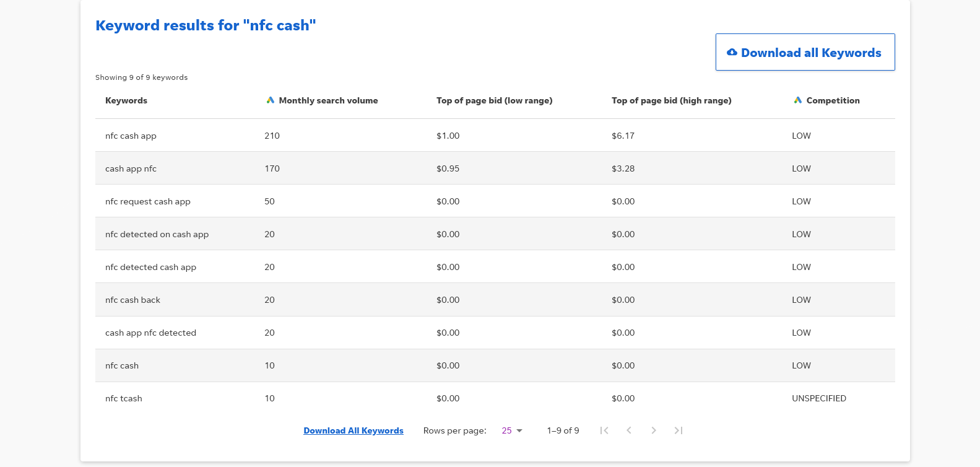Click the UNSPECIFIED competition value
The height and width of the screenshot is (467, 980).
tap(819, 398)
